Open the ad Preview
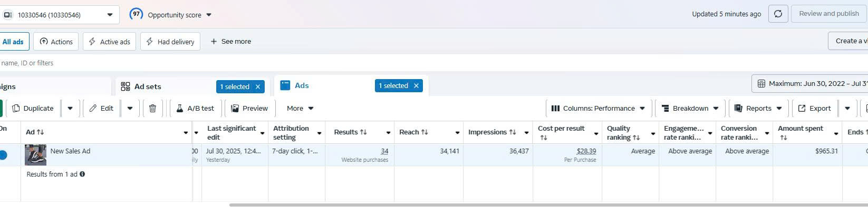Screen dimensions: 868x214 [249, 108]
